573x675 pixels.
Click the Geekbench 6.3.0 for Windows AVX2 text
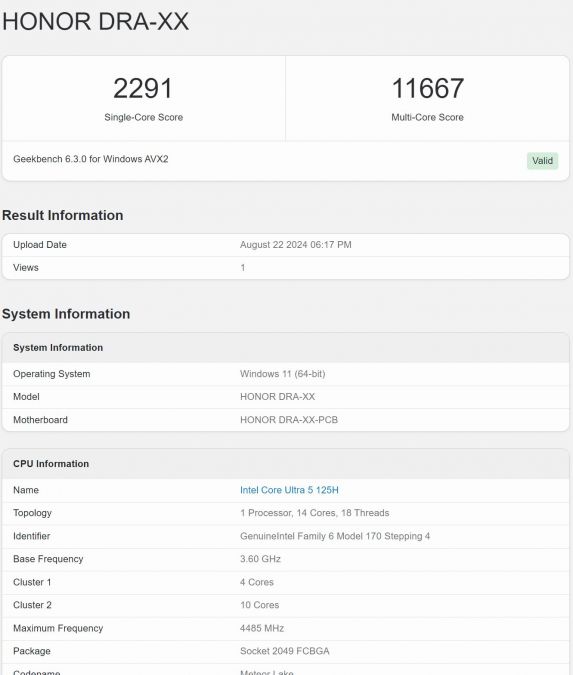pyautogui.click(x=90, y=159)
